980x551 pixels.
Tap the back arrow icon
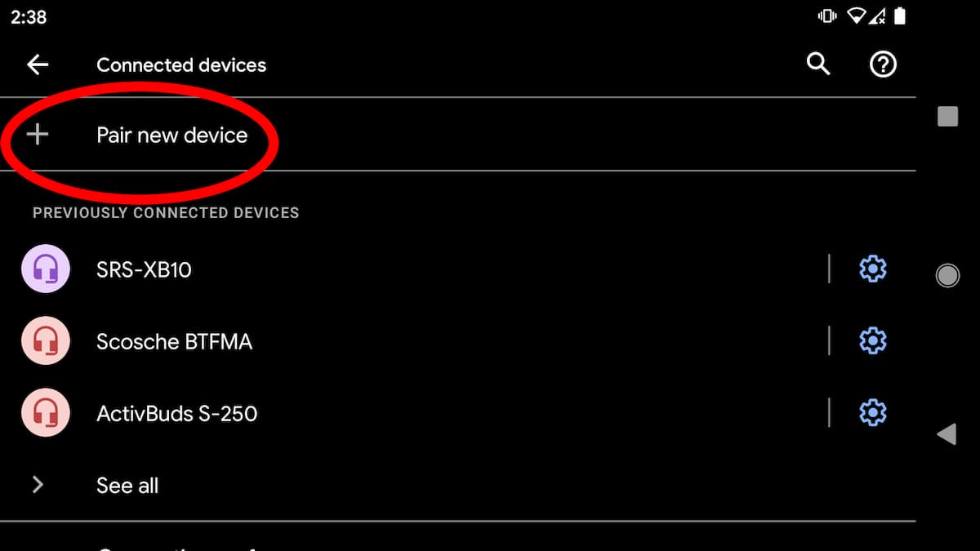click(38, 65)
